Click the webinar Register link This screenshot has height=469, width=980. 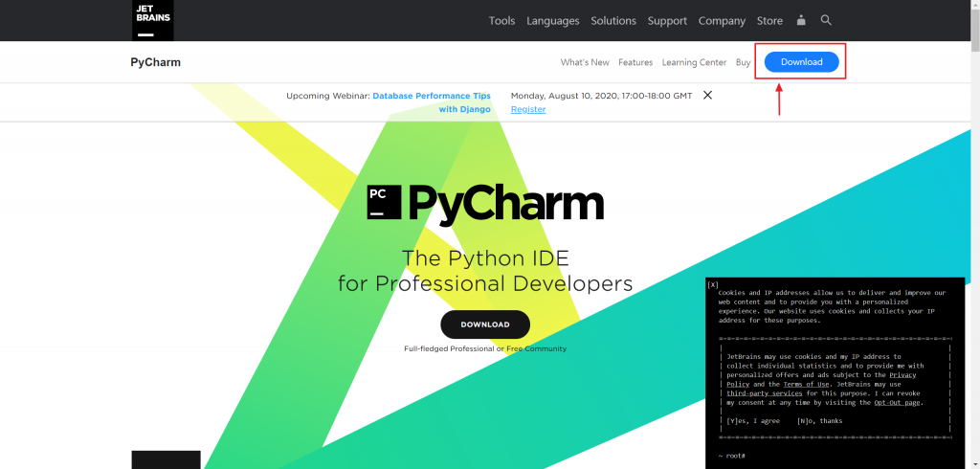(528, 109)
